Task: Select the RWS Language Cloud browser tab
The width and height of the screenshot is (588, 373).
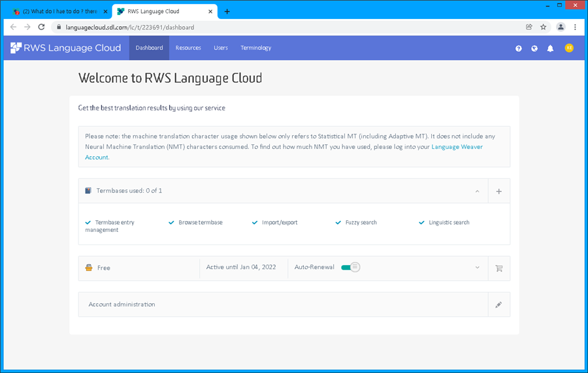Action: 165,12
